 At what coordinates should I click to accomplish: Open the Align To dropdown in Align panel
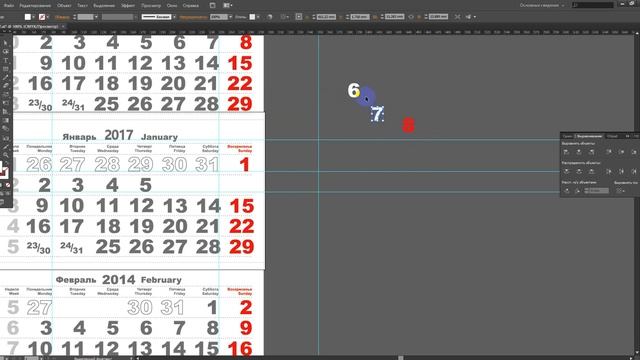click(x=621, y=191)
